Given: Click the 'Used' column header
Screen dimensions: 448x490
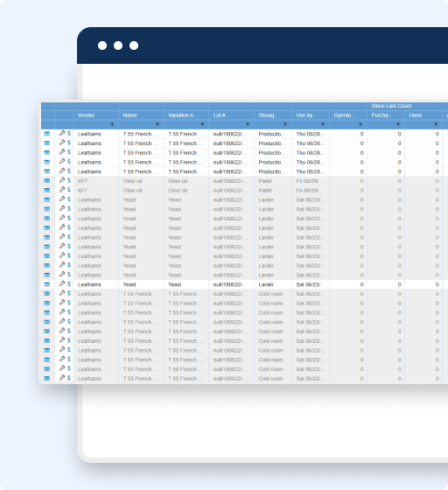Looking at the screenshot, I should point(416,115).
